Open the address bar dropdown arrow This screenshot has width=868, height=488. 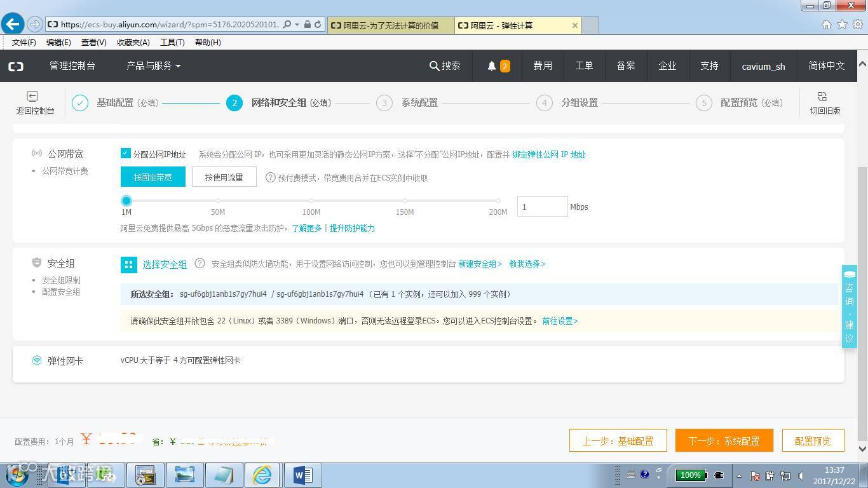point(297,24)
